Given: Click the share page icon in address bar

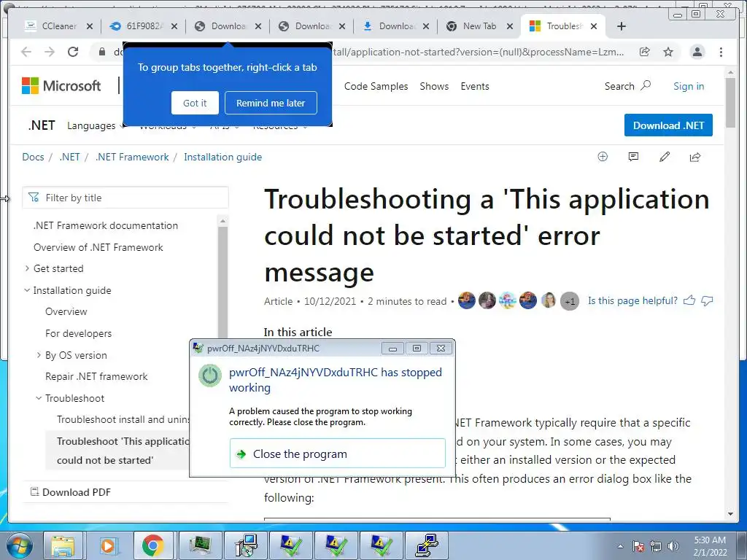Looking at the screenshot, I should tap(645, 52).
